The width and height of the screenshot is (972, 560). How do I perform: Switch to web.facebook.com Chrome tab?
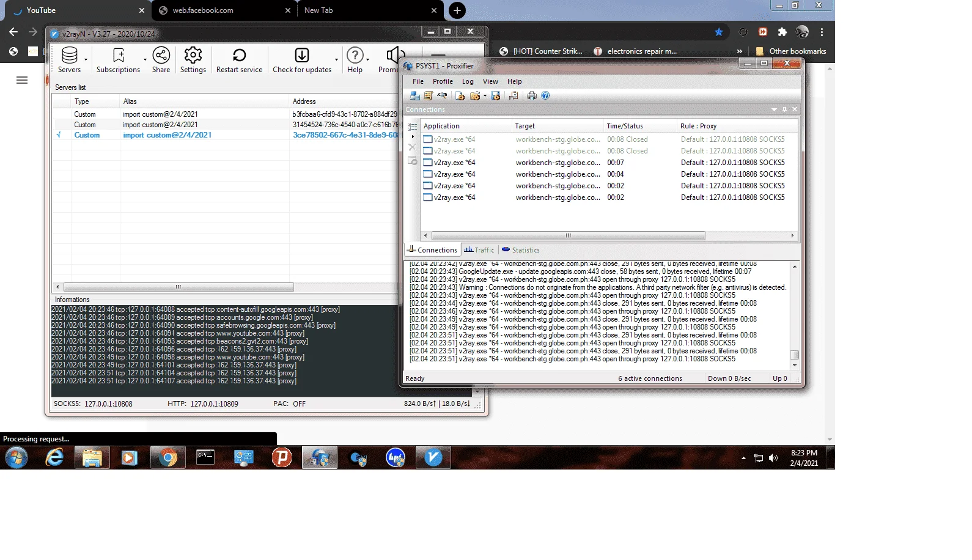pos(224,10)
